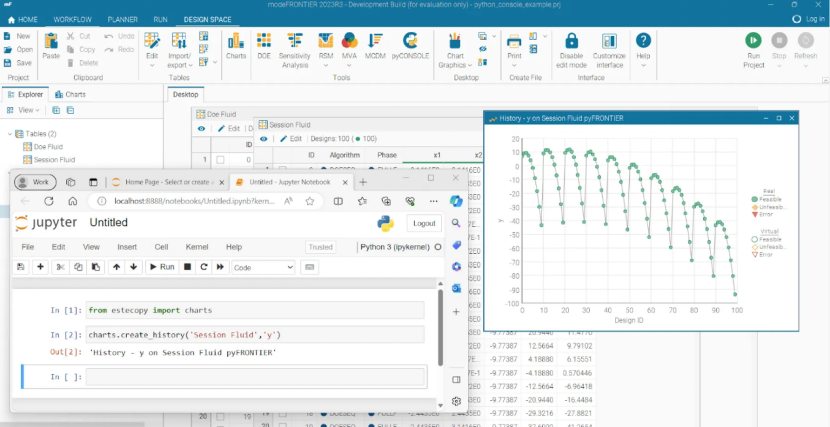Open Customize interface

click(x=608, y=50)
